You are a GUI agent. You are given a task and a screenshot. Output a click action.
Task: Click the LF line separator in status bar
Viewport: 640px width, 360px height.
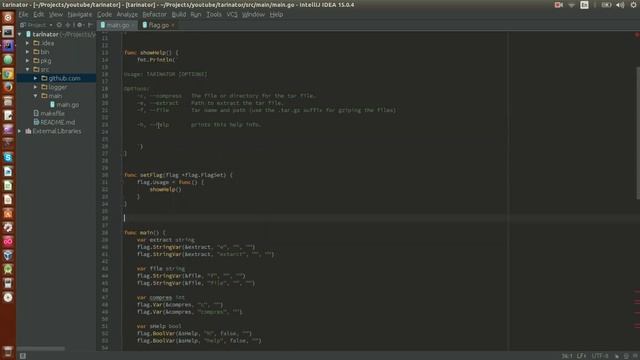581,356
